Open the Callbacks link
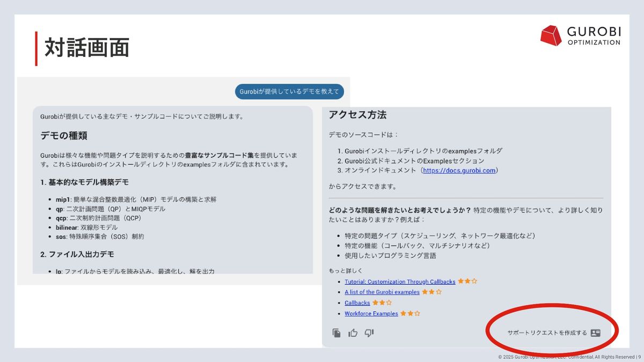The image size is (644, 362). (357, 303)
